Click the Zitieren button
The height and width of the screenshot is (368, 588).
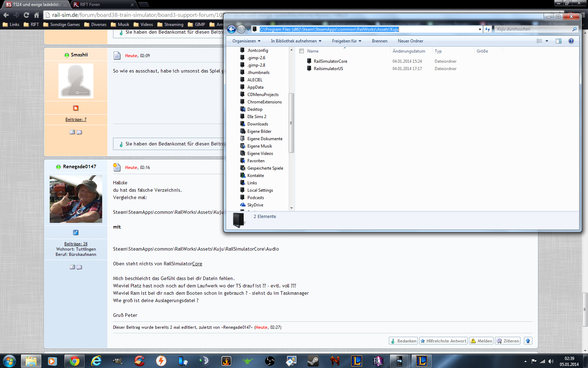[x=507, y=341]
